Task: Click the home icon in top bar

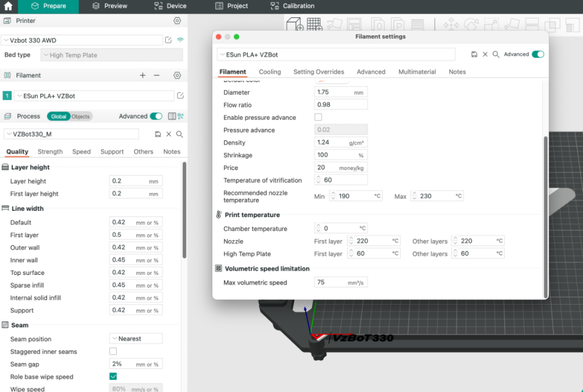Action: [8, 6]
